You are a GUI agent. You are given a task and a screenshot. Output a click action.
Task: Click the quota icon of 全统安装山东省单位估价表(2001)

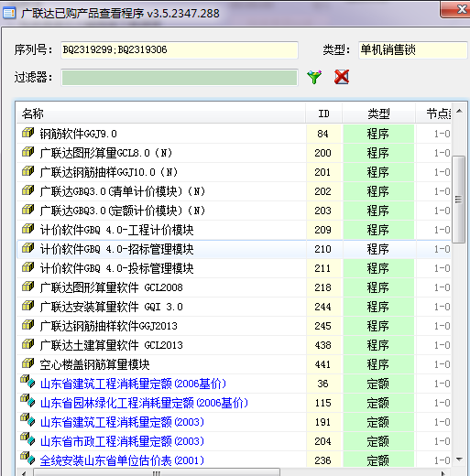pyautogui.click(x=27, y=459)
